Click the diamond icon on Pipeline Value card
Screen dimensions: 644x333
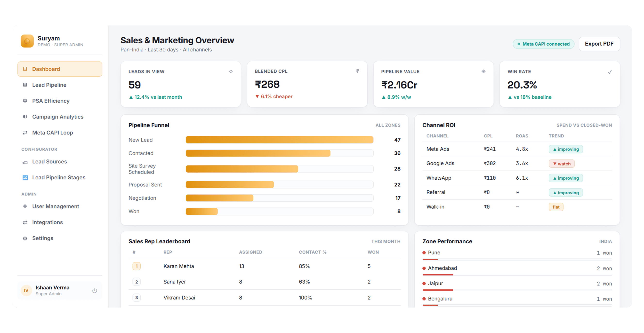click(x=483, y=71)
